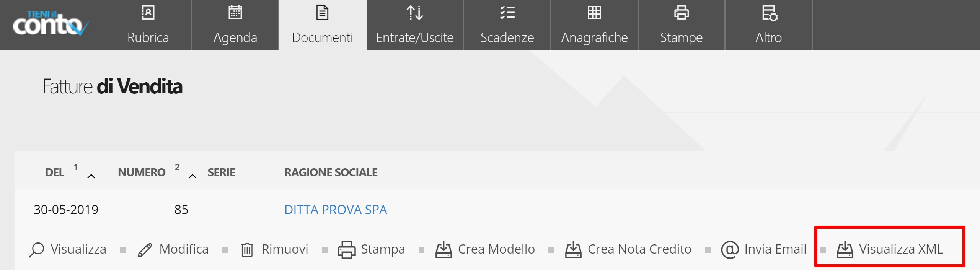This screenshot has height=270, width=980.
Task: Click Invia Email for the invoice
Action: pos(764,249)
